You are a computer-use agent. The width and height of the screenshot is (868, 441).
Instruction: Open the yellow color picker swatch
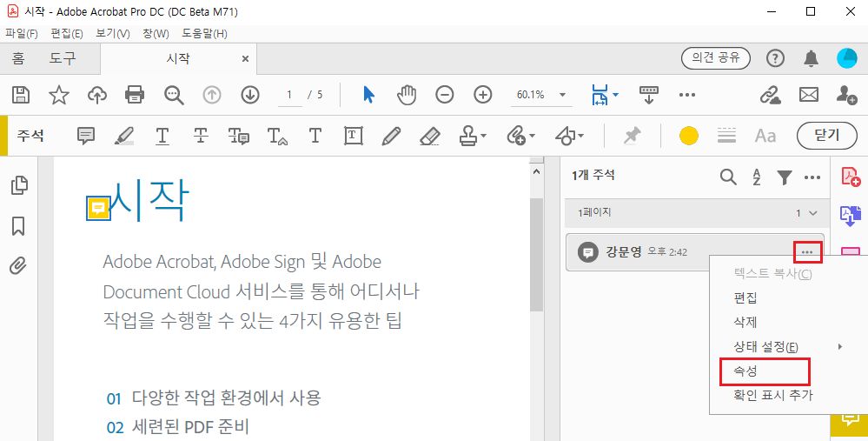(x=689, y=136)
